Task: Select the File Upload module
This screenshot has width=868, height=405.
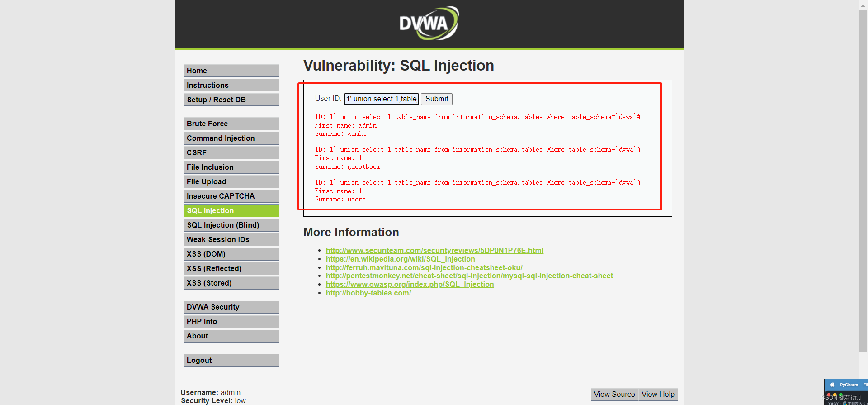Action: click(231, 181)
